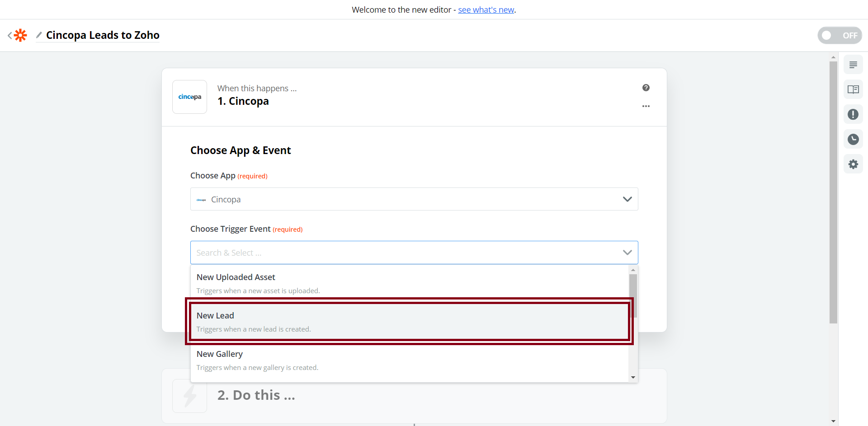Open the "see what's new" link
This screenshot has height=426, width=868.
tap(486, 10)
